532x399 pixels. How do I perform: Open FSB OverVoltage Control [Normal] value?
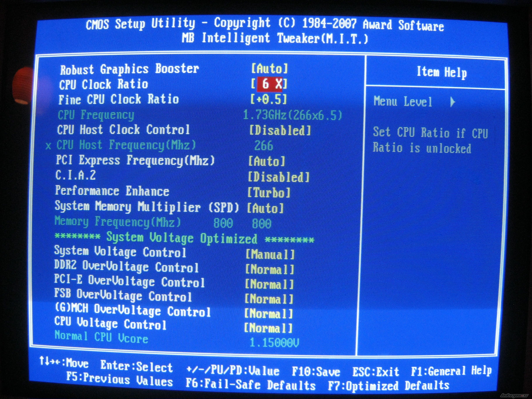(269, 299)
